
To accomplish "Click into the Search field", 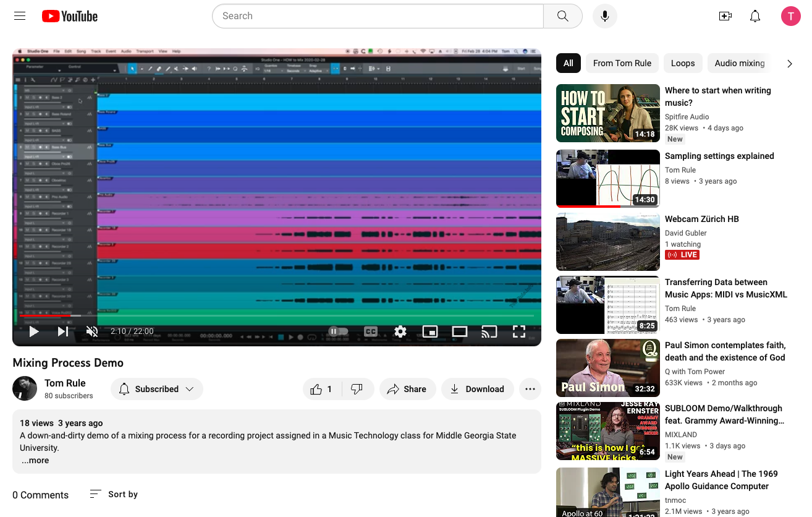I will tap(378, 16).
